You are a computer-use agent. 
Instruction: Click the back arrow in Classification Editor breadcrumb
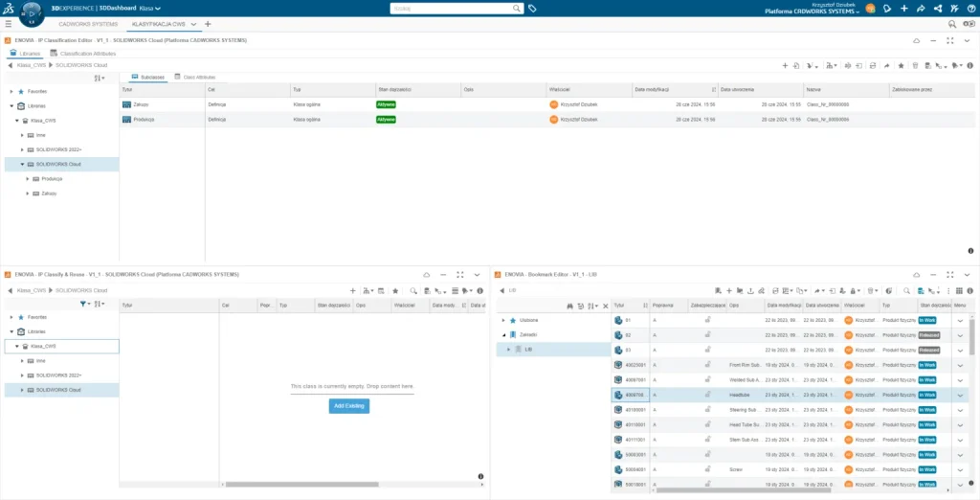11,65
